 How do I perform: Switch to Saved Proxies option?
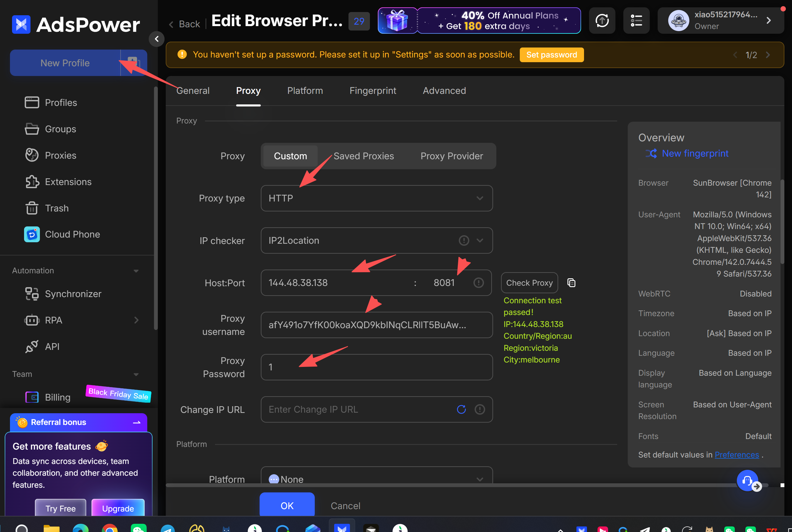pyautogui.click(x=363, y=156)
